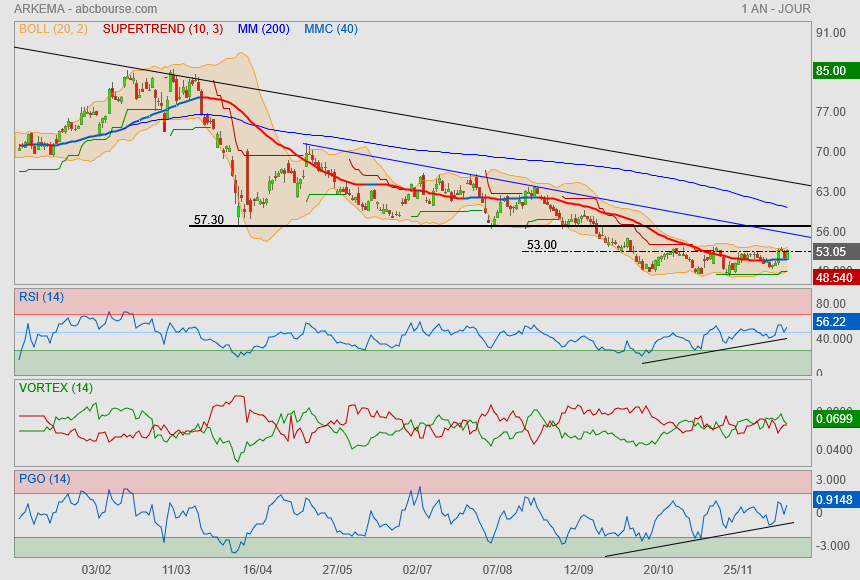The height and width of the screenshot is (580, 860).
Task: Select the 53.00 dashed level label
Action: coord(541,245)
